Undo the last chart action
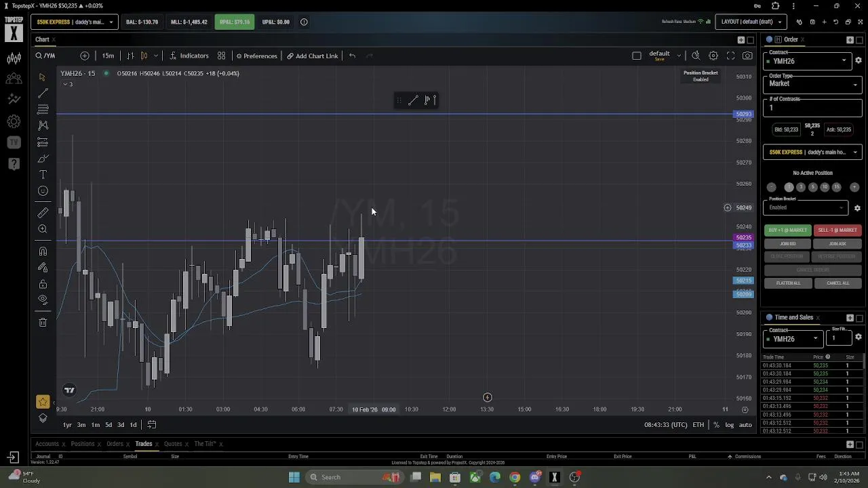Viewport: 868px width, 488px height. (352, 56)
